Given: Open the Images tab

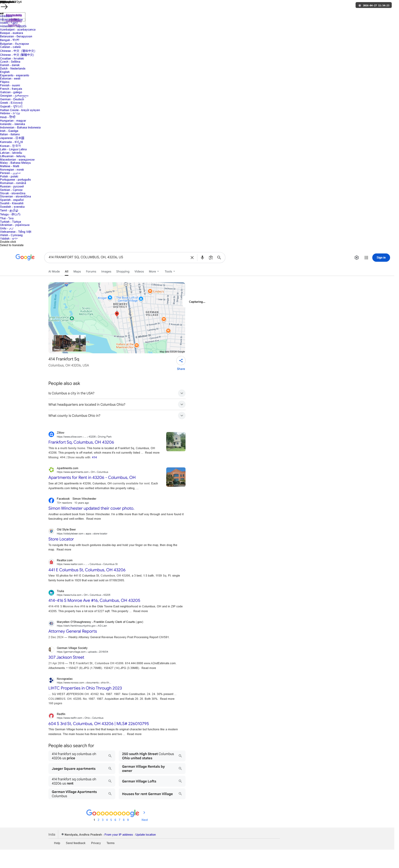Looking at the screenshot, I should click(x=106, y=272).
